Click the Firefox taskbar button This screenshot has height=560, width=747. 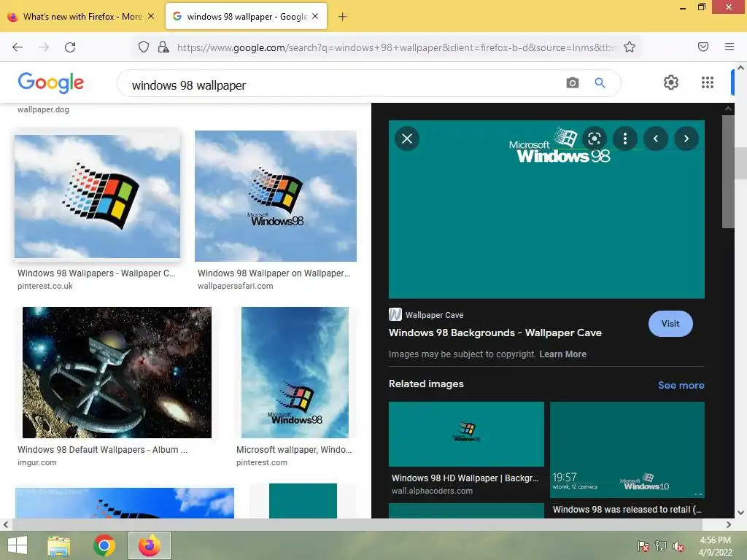click(150, 545)
